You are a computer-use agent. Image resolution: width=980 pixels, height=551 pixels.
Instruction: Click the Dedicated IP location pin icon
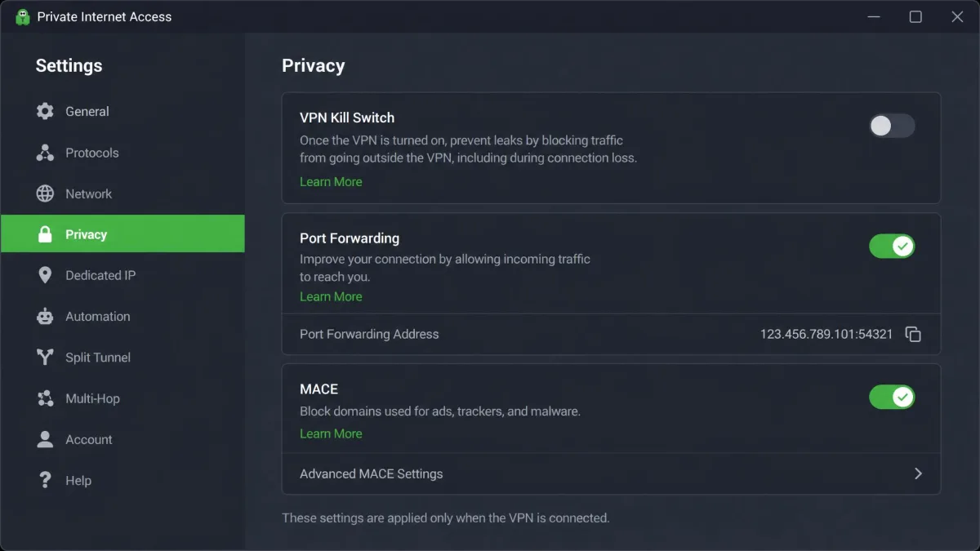45,275
